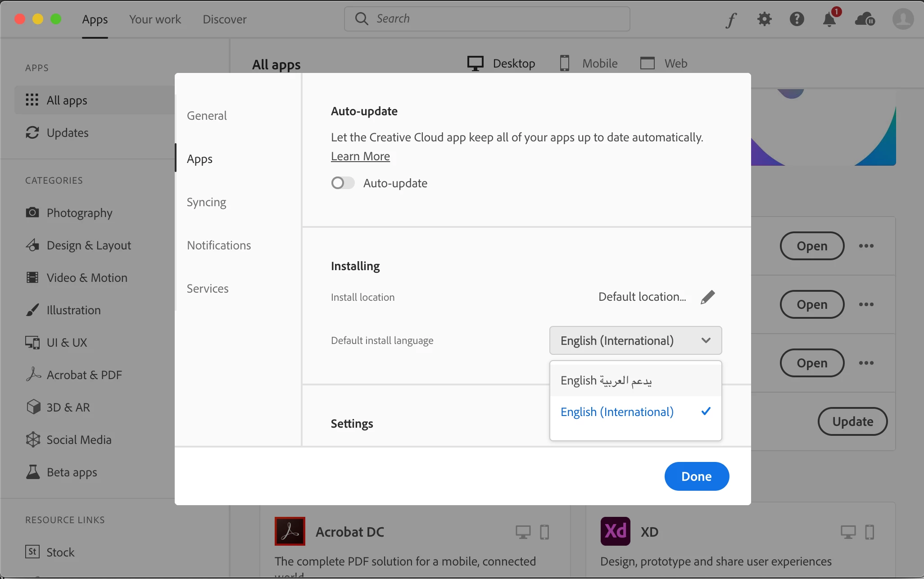Click Done to close preferences
This screenshot has height=579, width=924.
[x=697, y=476]
